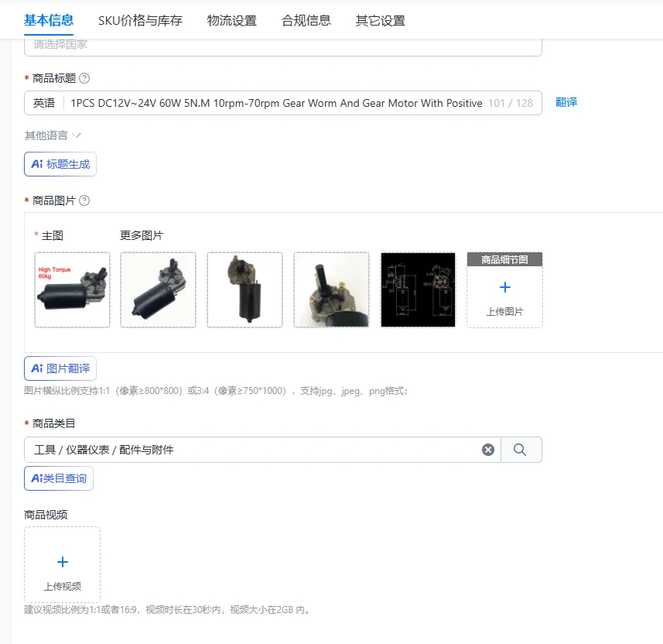Click help icon beside 商品图片

click(x=84, y=200)
